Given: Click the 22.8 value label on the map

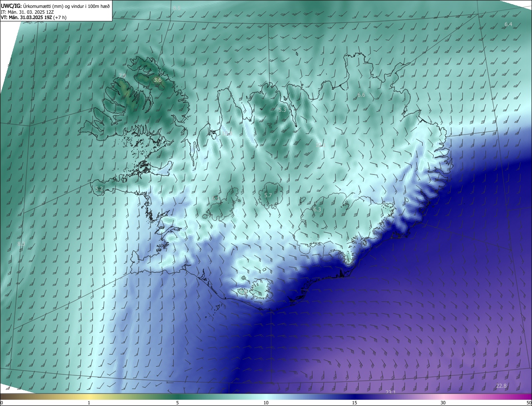Looking at the screenshot, I should 502,386.
